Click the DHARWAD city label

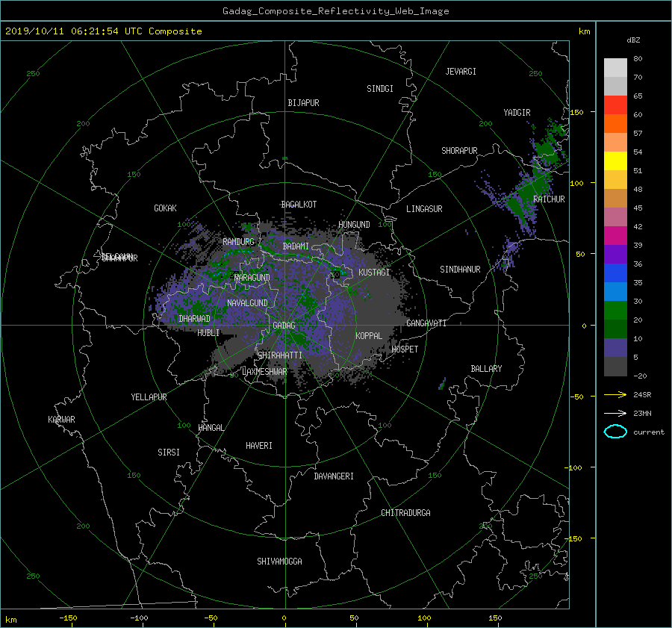coord(194,319)
